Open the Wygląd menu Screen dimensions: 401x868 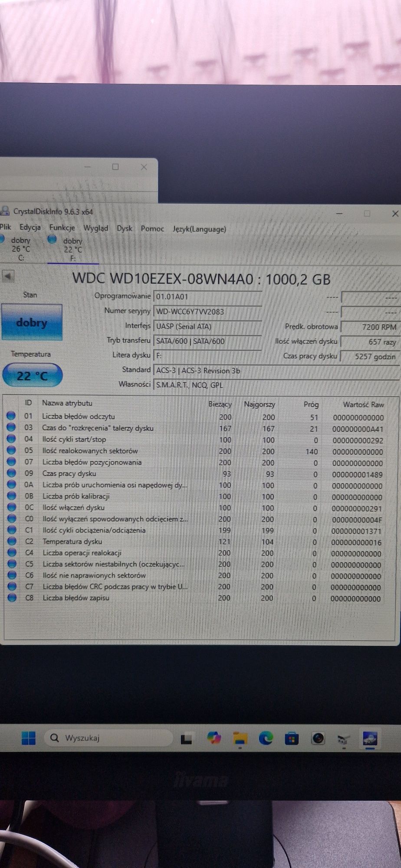[95, 228]
